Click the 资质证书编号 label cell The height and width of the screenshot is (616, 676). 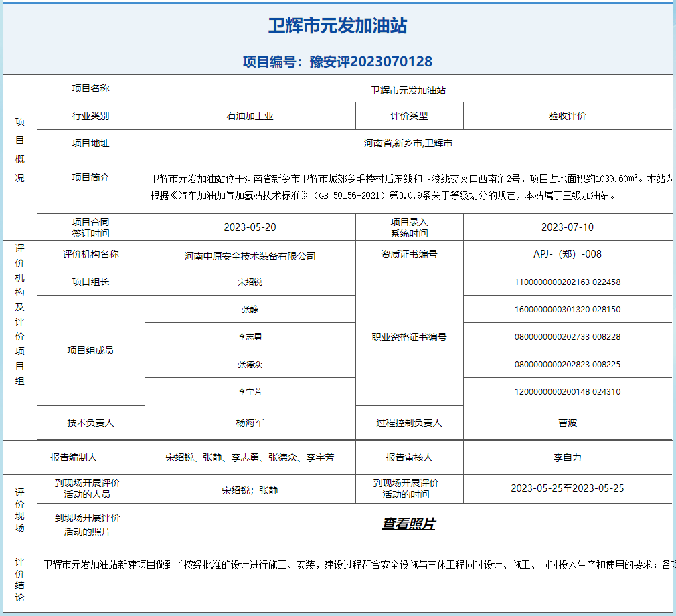(409, 254)
